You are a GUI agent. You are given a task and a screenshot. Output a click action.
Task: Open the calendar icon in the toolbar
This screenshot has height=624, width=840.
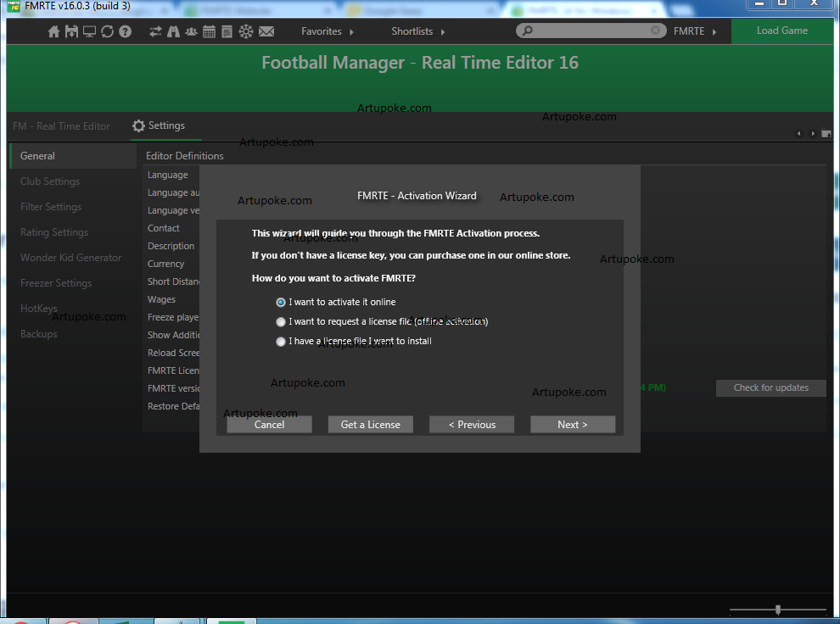click(x=209, y=31)
